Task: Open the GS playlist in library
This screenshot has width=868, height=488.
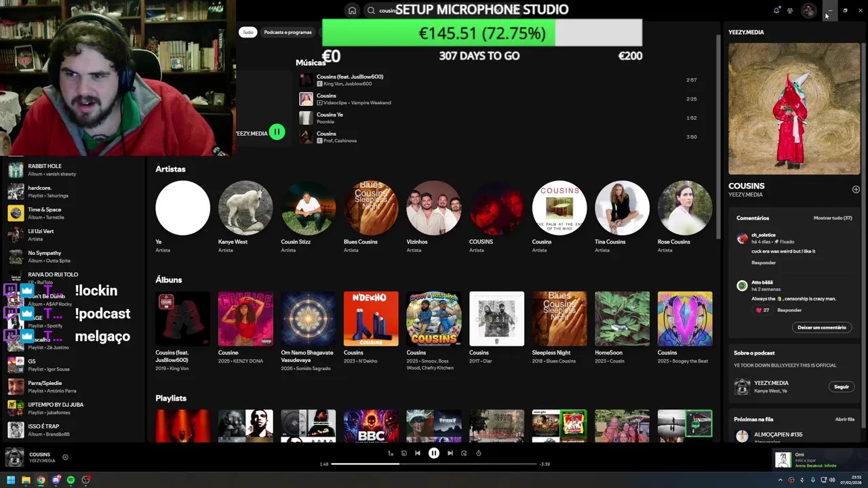Action: [73, 365]
